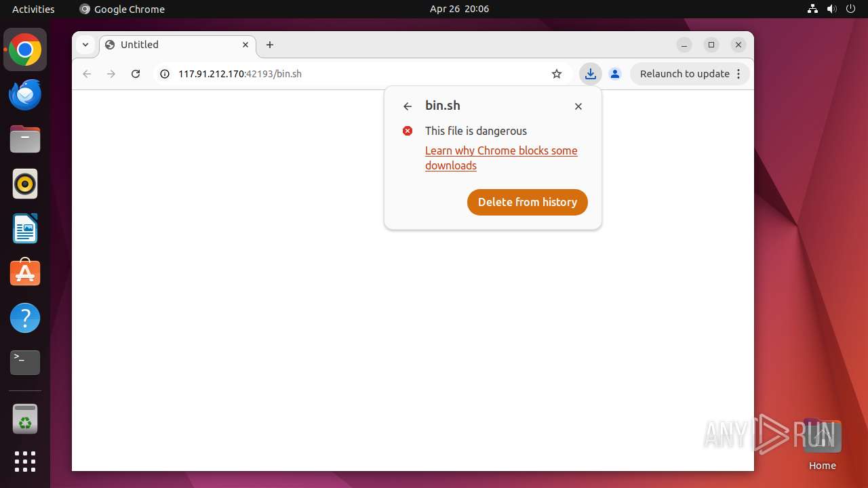Open a new tab with plus button

[270, 45]
